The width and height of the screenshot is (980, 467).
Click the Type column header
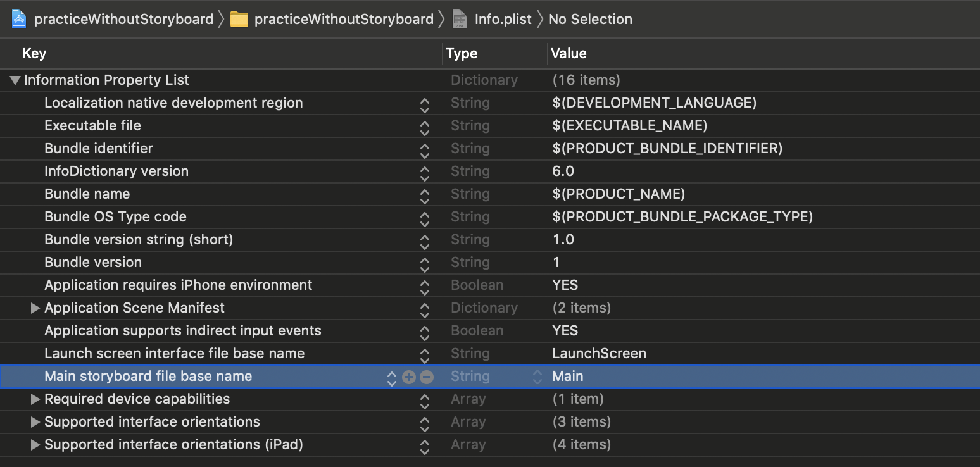(462, 53)
